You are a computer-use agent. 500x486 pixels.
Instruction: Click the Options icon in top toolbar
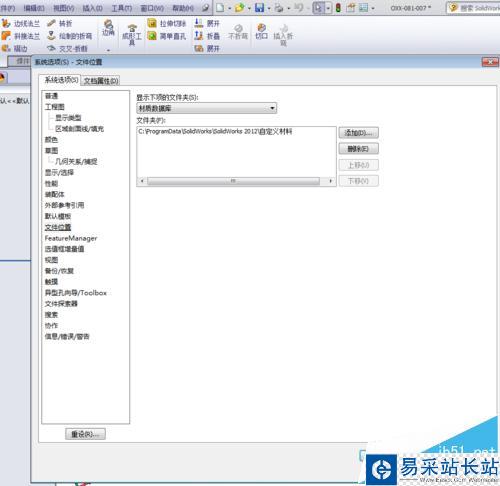[x=364, y=7]
